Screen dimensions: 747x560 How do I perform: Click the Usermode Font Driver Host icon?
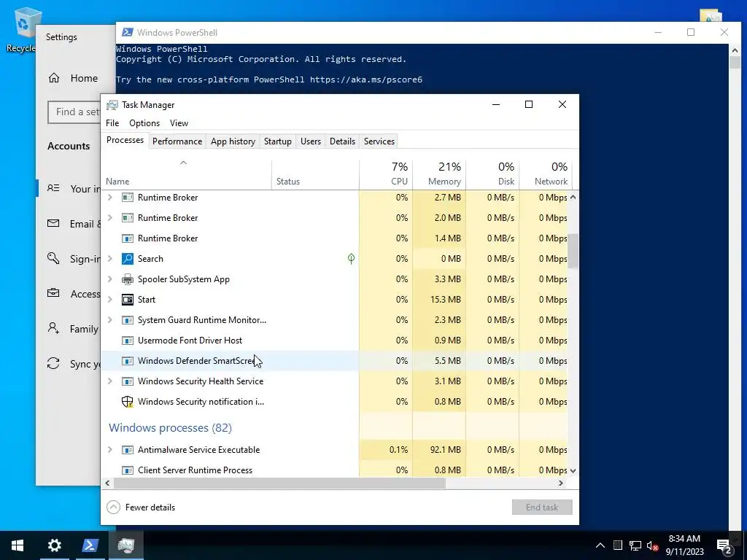tap(127, 341)
